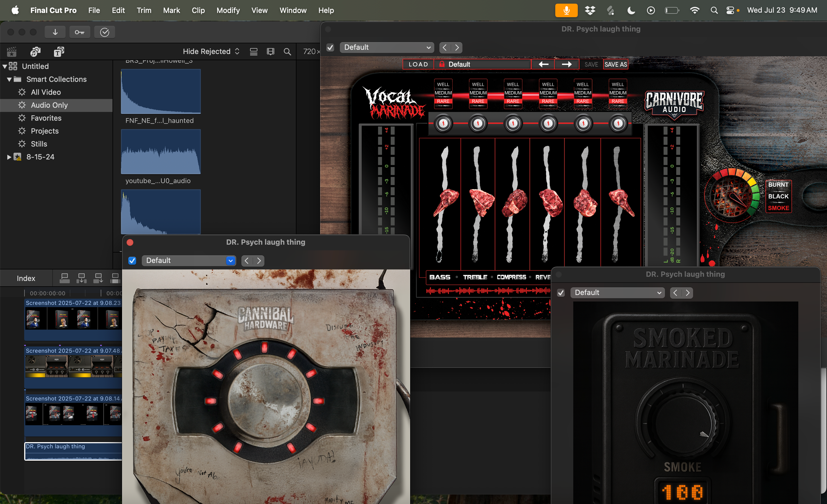
Task: Select the BURNT grill mode
Action: (x=778, y=184)
